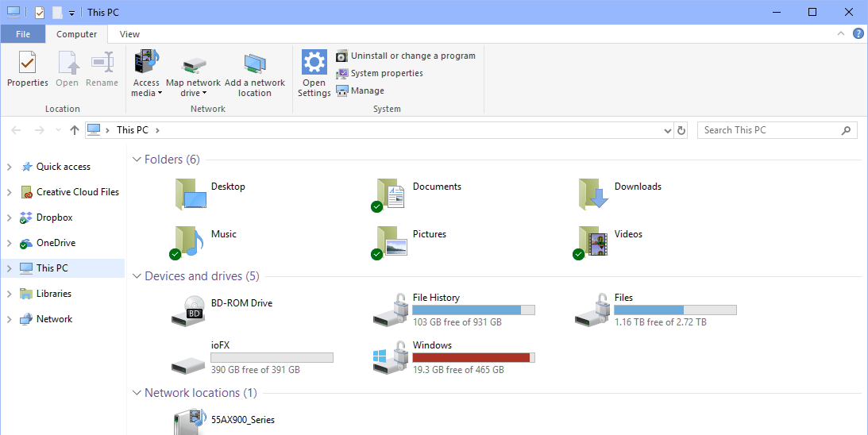Select the Windows drive icon
This screenshot has width=868, height=435.
(391, 359)
